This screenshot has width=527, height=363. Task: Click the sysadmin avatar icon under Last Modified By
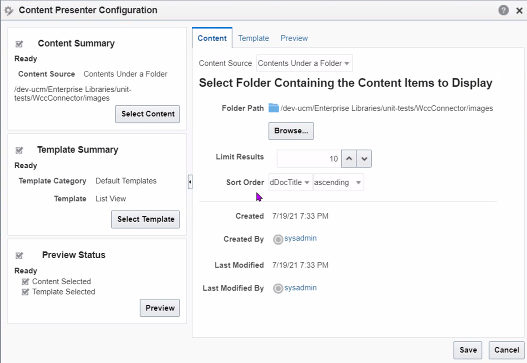278,289
